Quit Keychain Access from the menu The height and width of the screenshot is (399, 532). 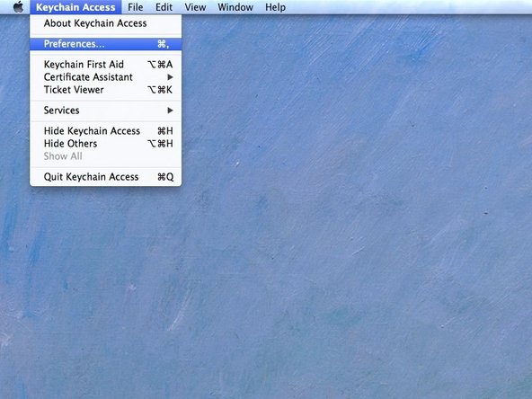(x=105, y=177)
